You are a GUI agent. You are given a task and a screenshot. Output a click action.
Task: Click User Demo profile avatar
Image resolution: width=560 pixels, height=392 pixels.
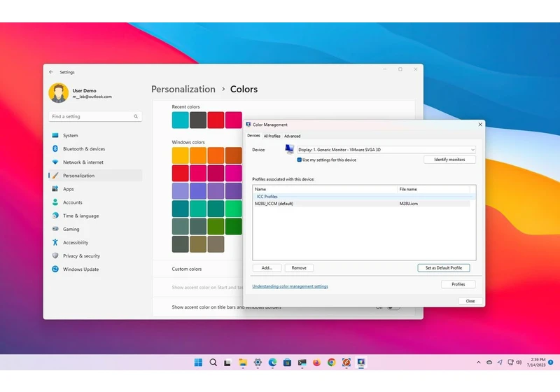(x=59, y=93)
